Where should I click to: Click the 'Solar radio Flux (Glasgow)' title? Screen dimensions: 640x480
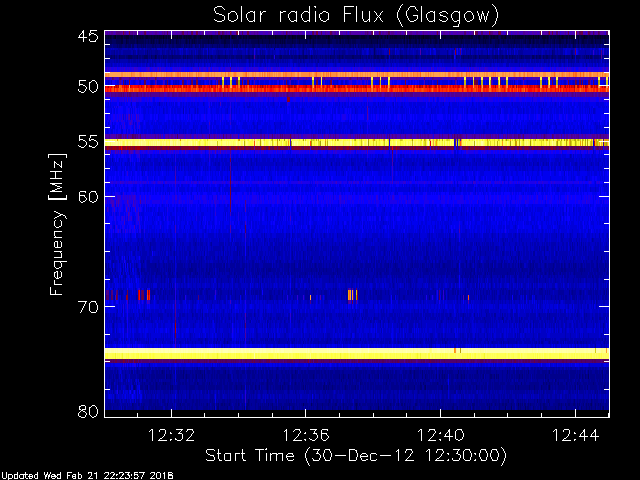click(x=356, y=16)
